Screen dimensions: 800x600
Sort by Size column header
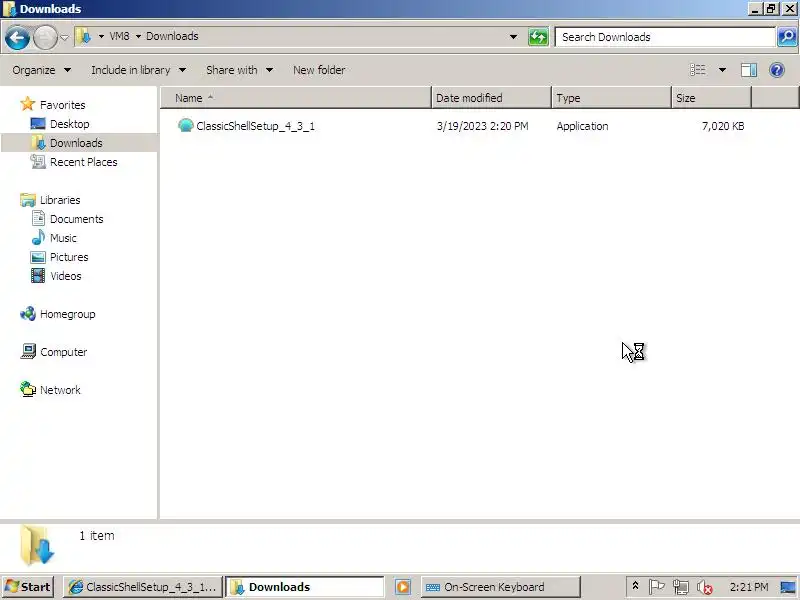(711, 98)
